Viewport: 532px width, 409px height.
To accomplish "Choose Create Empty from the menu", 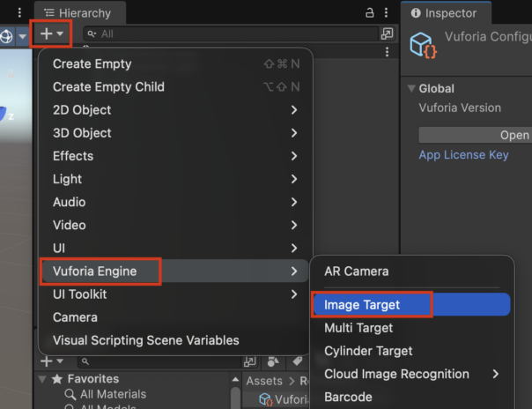I will click(92, 64).
